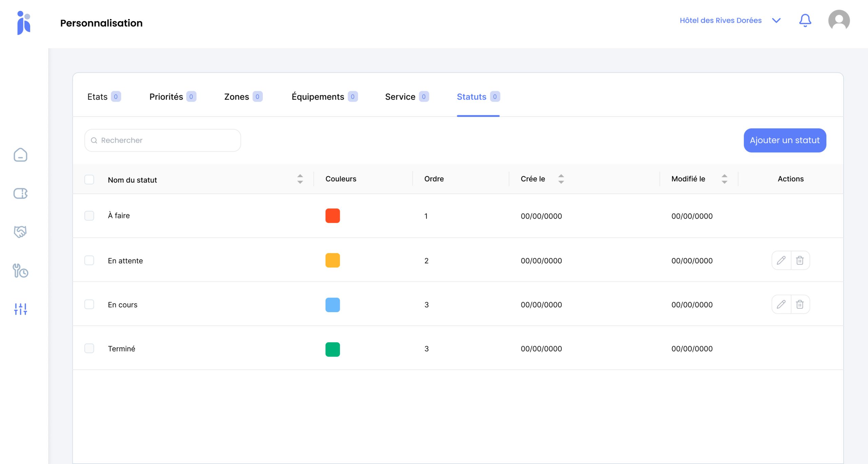Open the notifications bell
Image resolution: width=868 pixels, height=464 pixels.
tap(805, 20)
